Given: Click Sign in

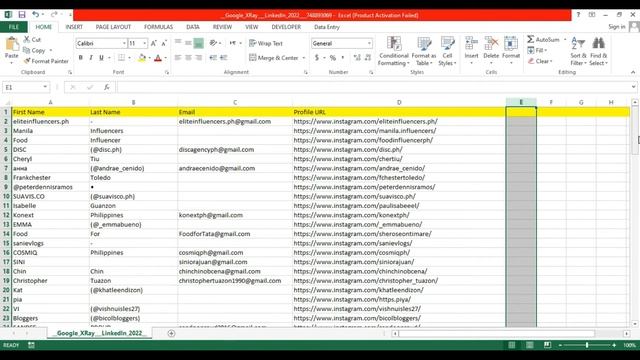Looking at the screenshot, I should click(617, 27).
